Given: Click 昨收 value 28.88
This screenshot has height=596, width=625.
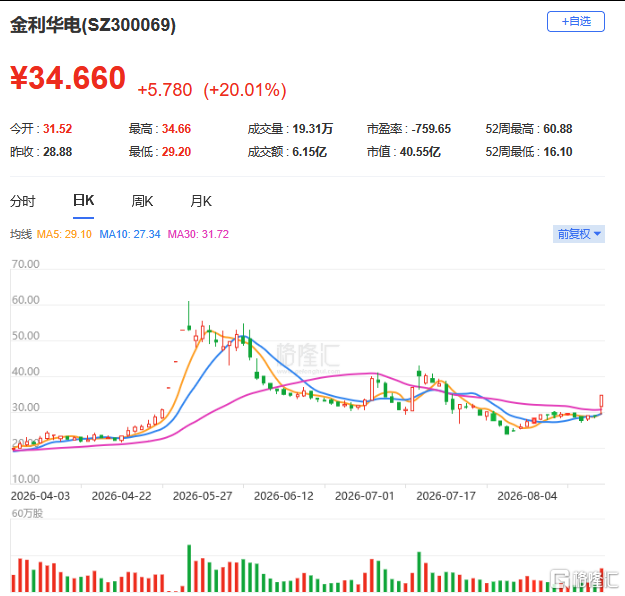Looking at the screenshot, I should coord(57,152).
